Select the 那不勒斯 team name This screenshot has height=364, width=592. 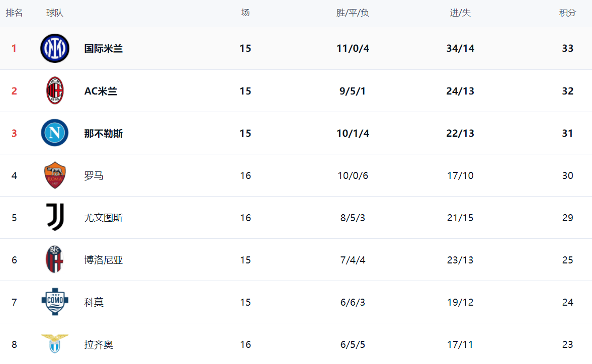click(104, 133)
